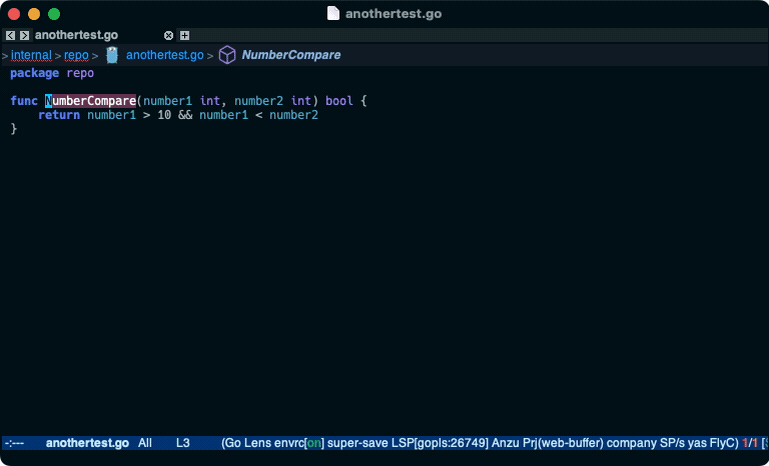The image size is (769, 466).
Task: Click the return keyword
Action: point(59,115)
